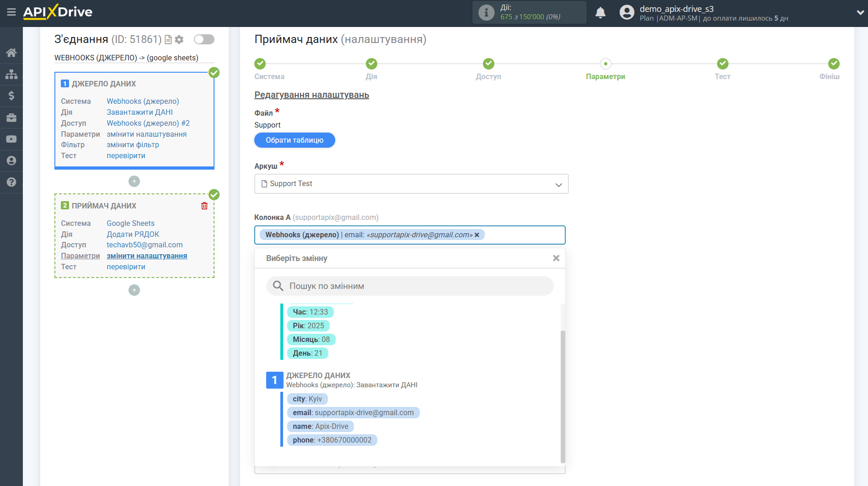Image resolution: width=868 pixels, height=486 pixels.
Task: Open connection settings gear icon
Action: pyautogui.click(x=179, y=40)
